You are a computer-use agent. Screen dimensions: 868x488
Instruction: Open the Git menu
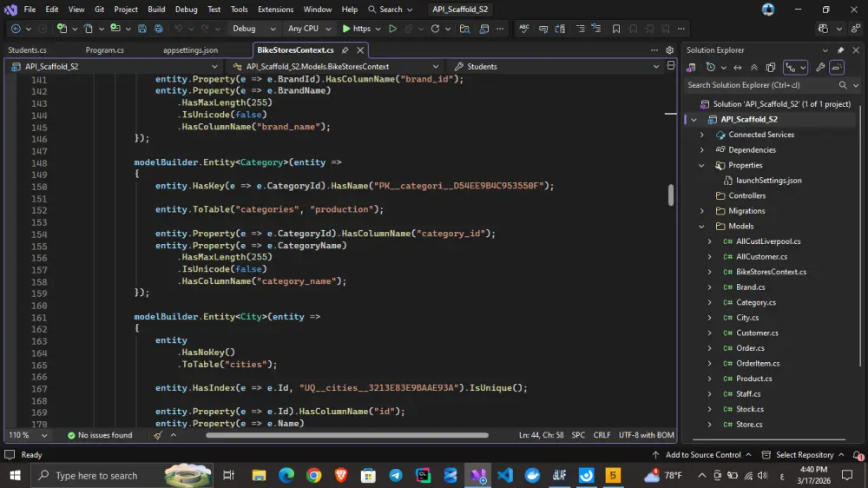99,10
